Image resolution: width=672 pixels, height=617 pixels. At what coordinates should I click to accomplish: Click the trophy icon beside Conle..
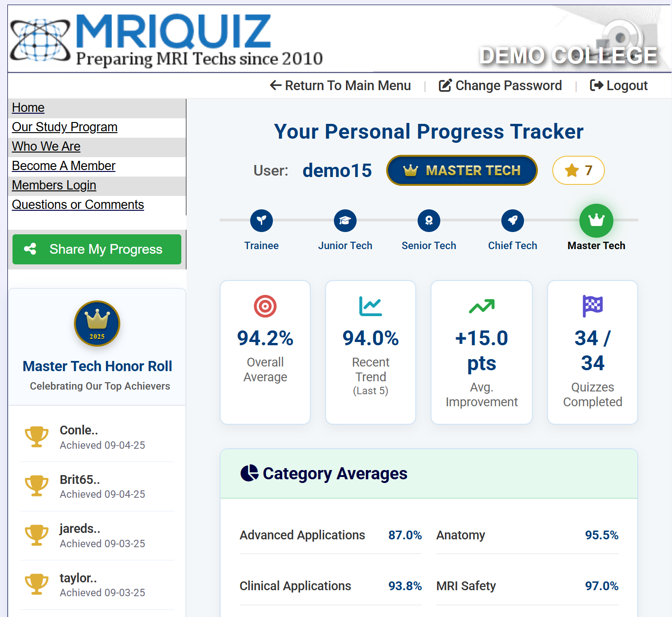(x=37, y=437)
